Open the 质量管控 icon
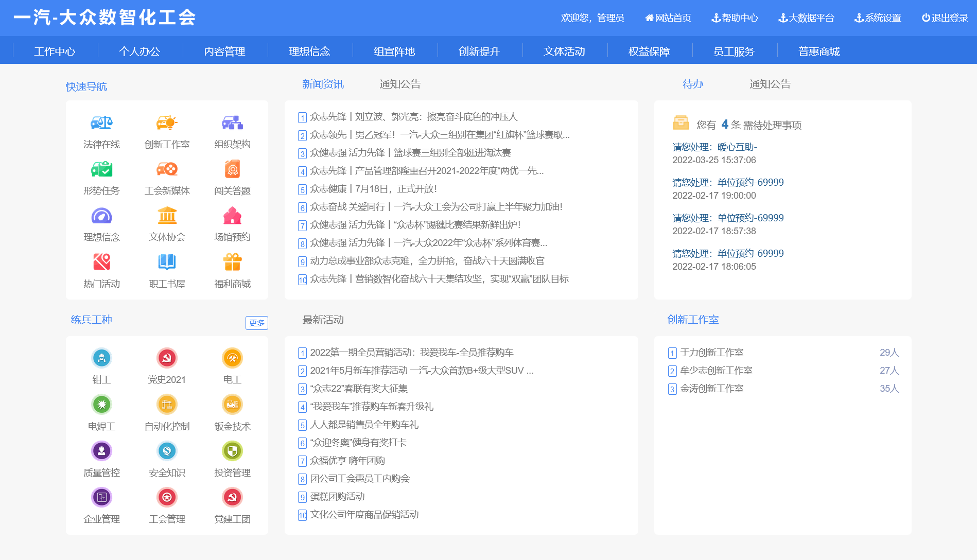 [101, 451]
